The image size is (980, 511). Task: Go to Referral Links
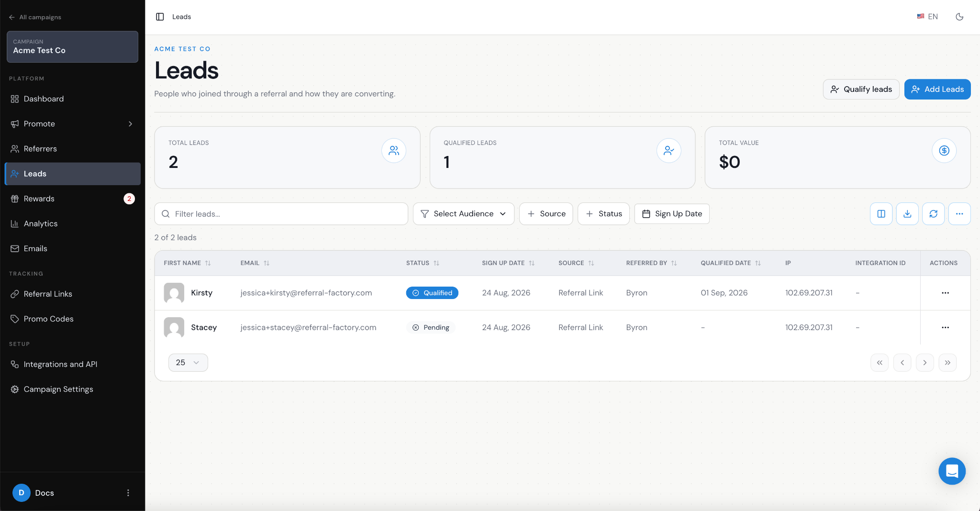point(72,294)
